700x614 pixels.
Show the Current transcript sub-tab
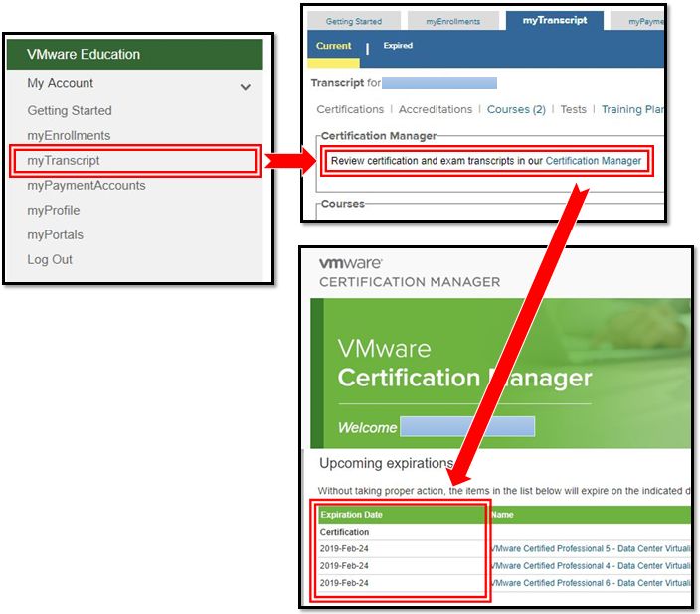click(333, 46)
